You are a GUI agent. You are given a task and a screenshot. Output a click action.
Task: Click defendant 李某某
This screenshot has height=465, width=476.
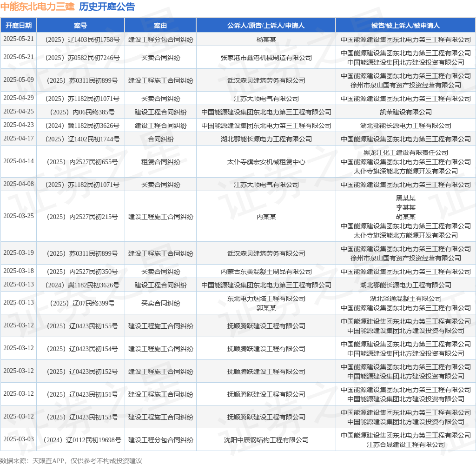pos(405,207)
